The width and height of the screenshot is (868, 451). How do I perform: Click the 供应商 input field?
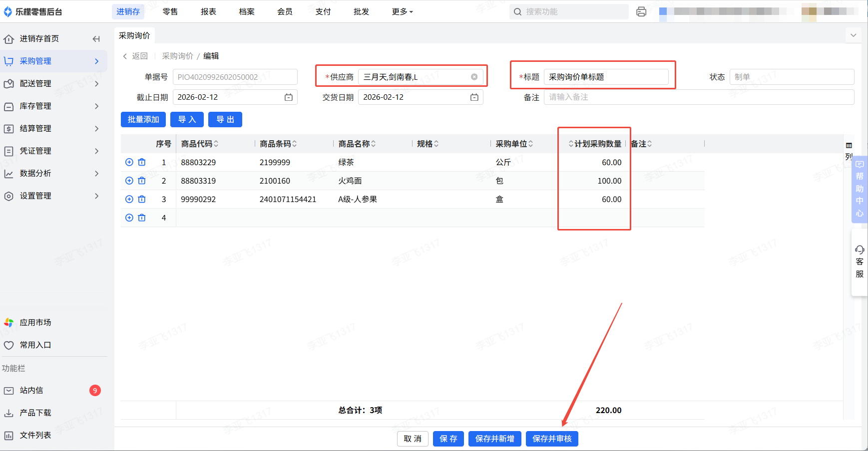click(421, 77)
